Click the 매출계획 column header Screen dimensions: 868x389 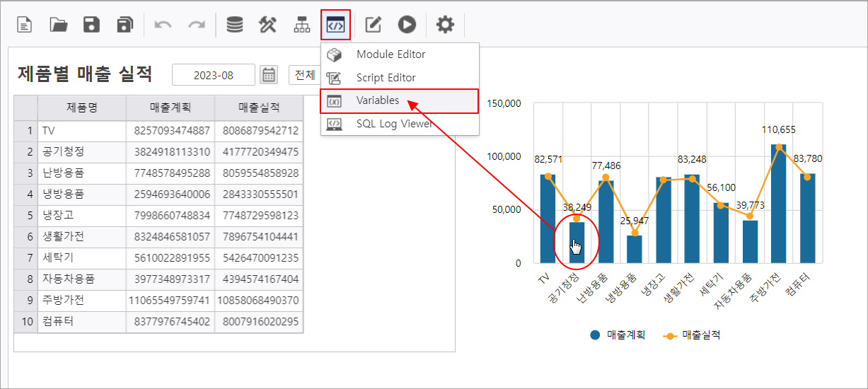tap(170, 108)
